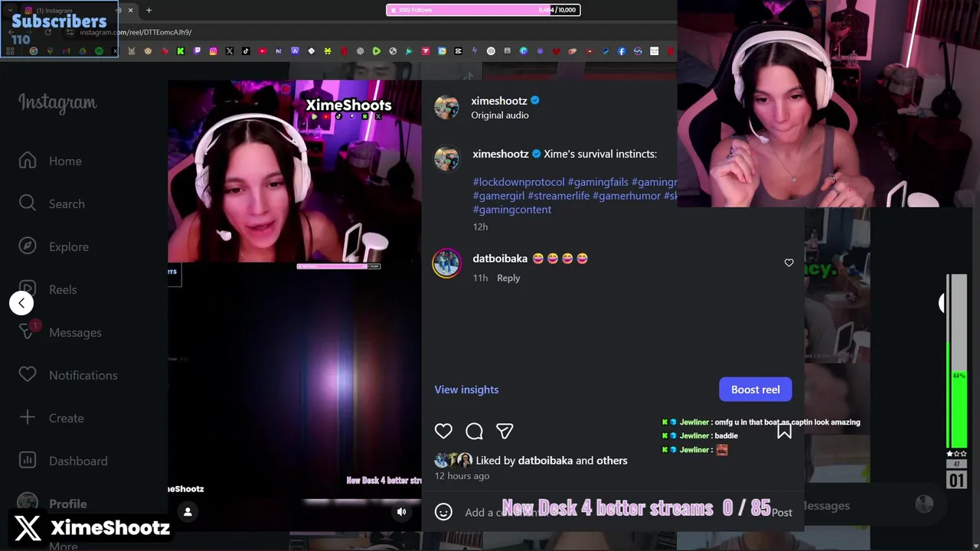The height and width of the screenshot is (551, 980).
Task: Share the reel with the paper-plane icon
Action: click(505, 431)
